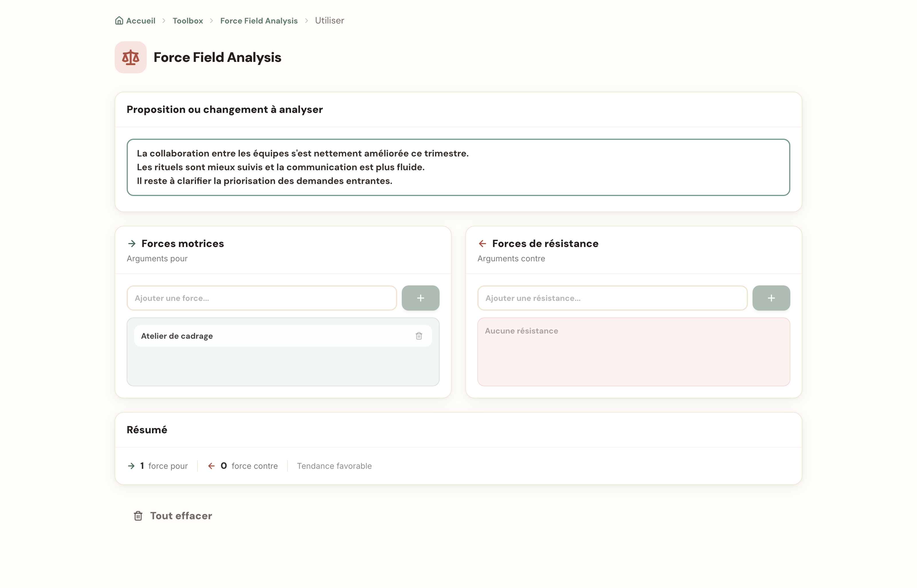
Task: Click the Tout effacer button
Action: [173, 516]
